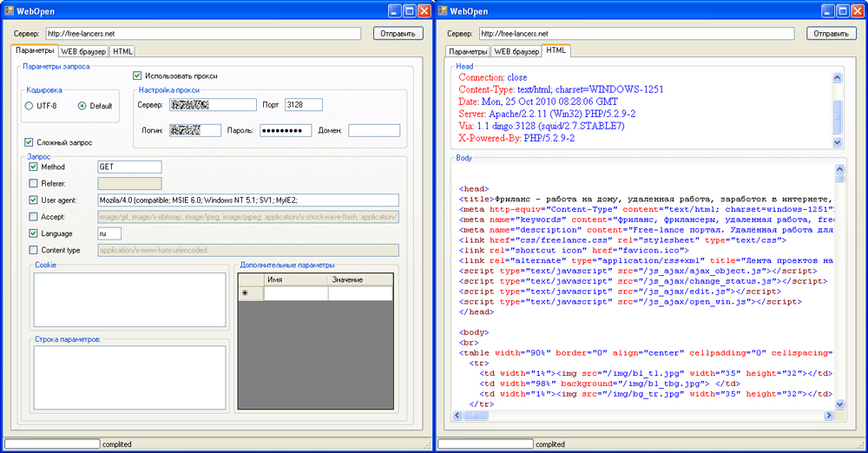The width and height of the screenshot is (868, 453).
Task: Enable the Content type checkbox
Action: click(34, 250)
